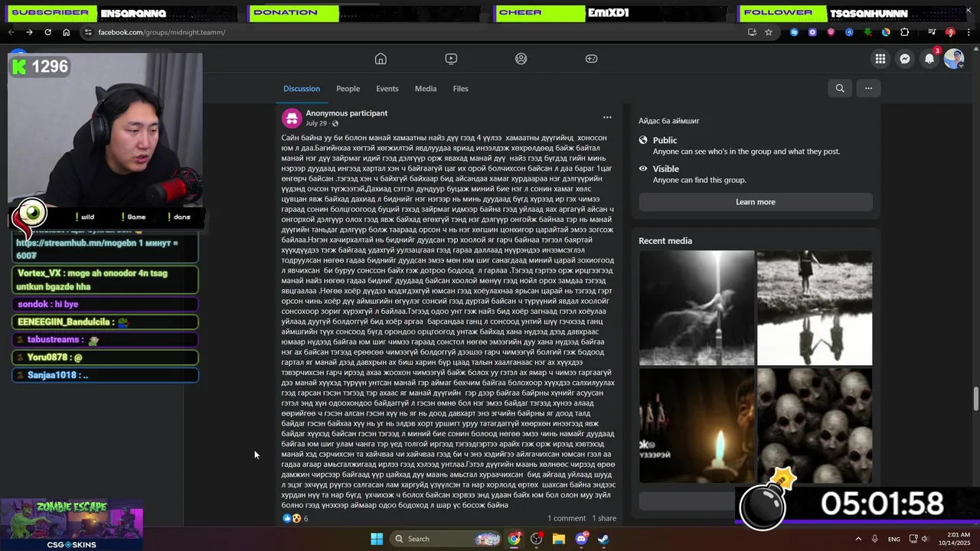Switch to the Files tab

click(x=460, y=89)
